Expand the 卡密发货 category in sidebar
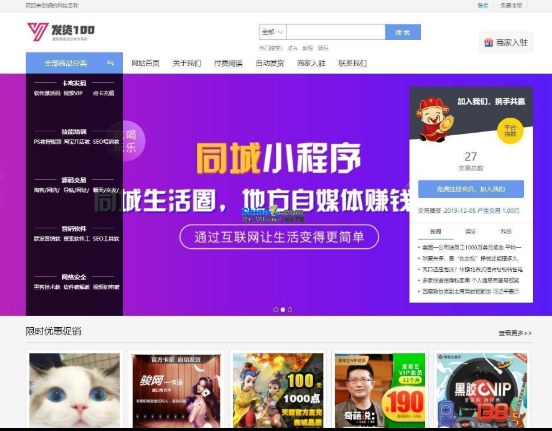Image resolution: width=552 pixels, height=431 pixels. click(x=74, y=83)
